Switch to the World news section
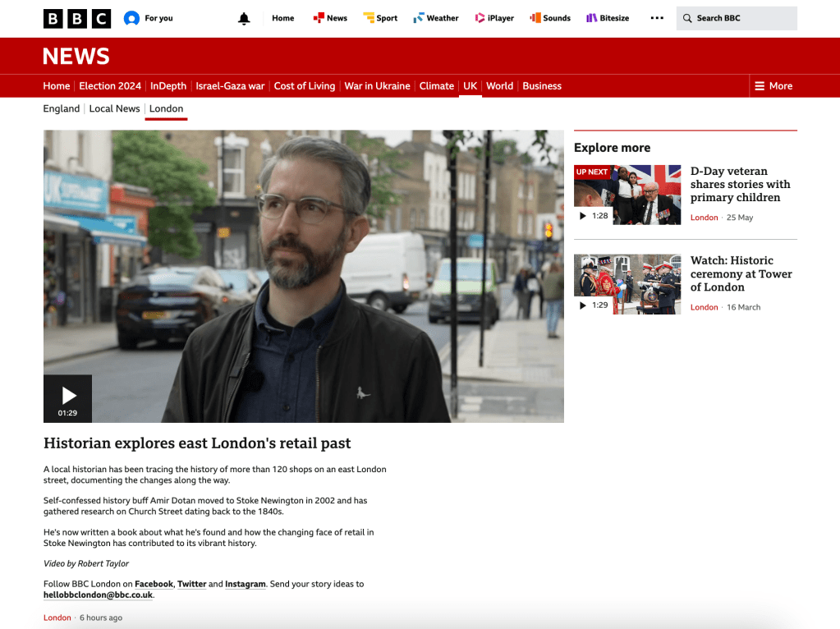The height and width of the screenshot is (629, 840). (499, 86)
